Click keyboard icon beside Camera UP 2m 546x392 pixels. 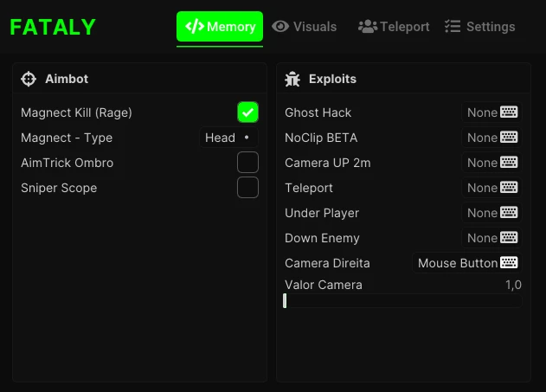(509, 163)
